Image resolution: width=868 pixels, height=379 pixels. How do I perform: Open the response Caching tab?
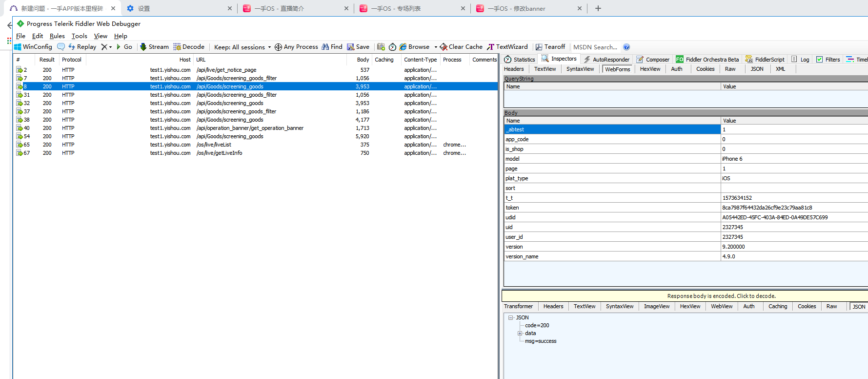tap(778, 306)
